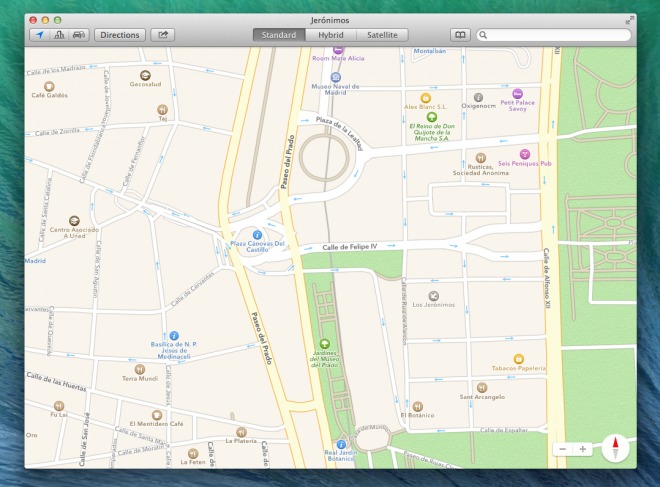Select the La Feten pin

[x=193, y=453]
